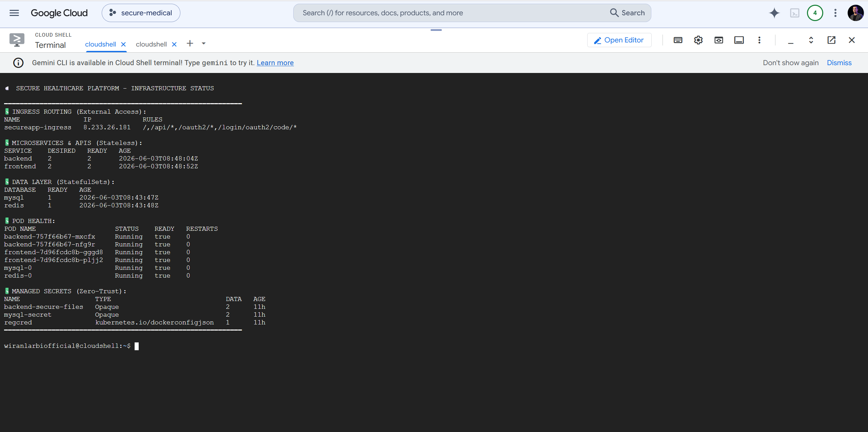
Task: Open Cloud Shell in a new window
Action: click(831, 40)
